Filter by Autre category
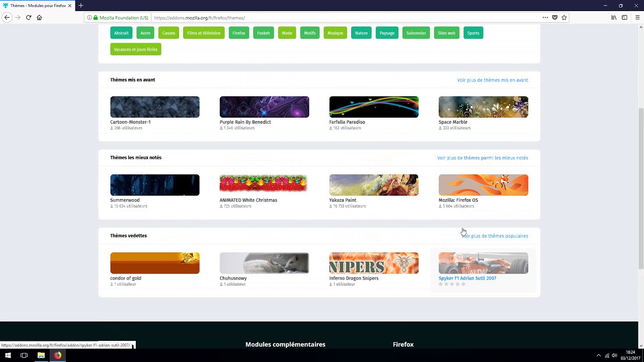The height and width of the screenshot is (362, 644). pos(145,33)
